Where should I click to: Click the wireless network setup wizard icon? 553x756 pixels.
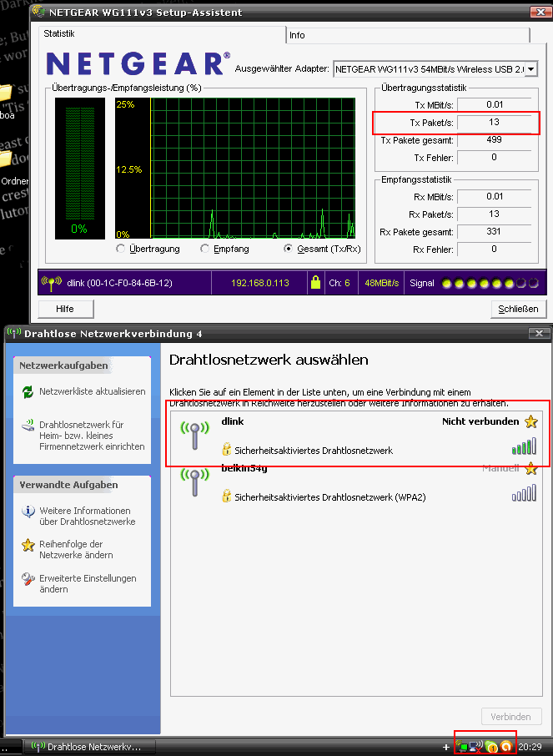click(x=28, y=426)
